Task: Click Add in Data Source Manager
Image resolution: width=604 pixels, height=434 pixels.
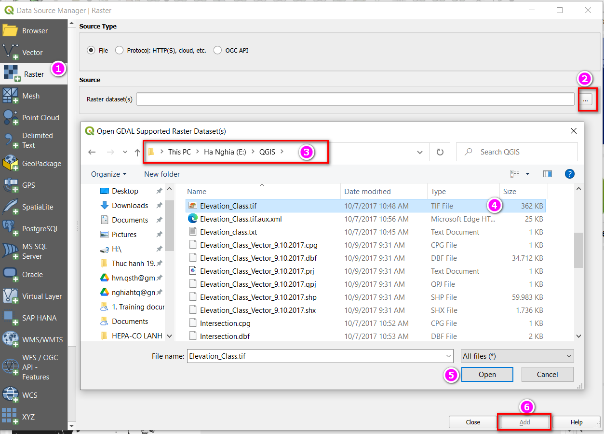Action: [524, 422]
